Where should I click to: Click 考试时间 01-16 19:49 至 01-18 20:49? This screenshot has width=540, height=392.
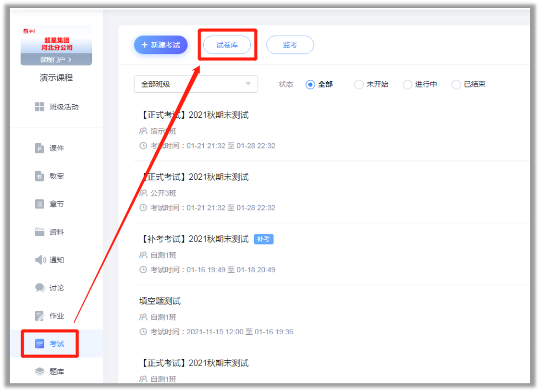tap(213, 269)
